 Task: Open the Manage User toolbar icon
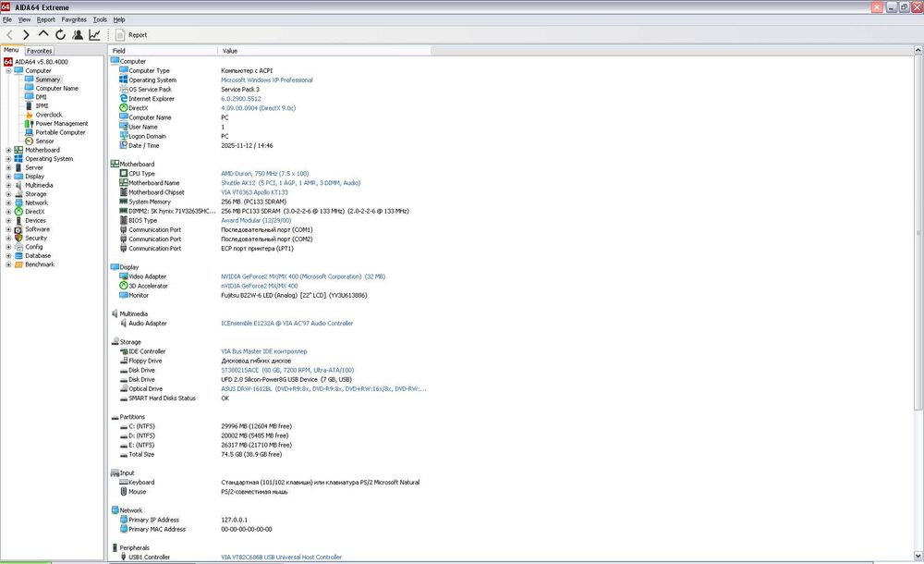coord(78,35)
